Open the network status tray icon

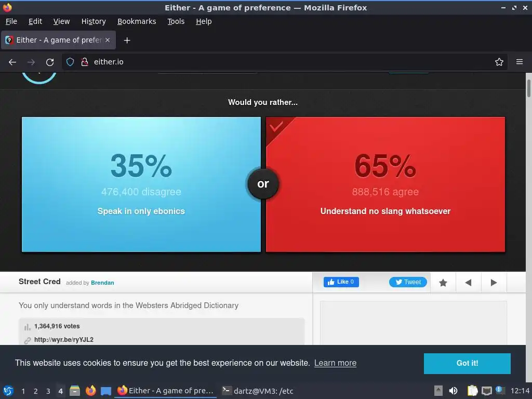pyautogui.click(x=486, y=391)
